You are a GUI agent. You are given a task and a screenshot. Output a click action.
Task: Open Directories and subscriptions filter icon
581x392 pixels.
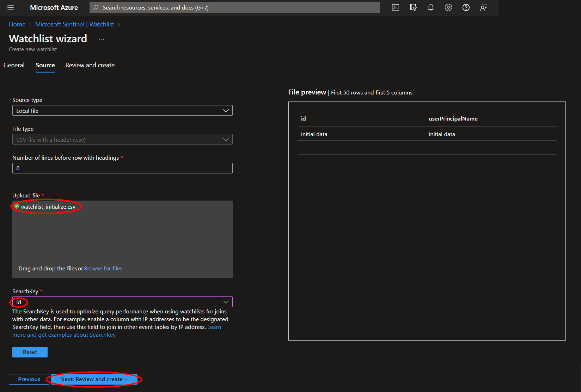(x=413, y=7)
